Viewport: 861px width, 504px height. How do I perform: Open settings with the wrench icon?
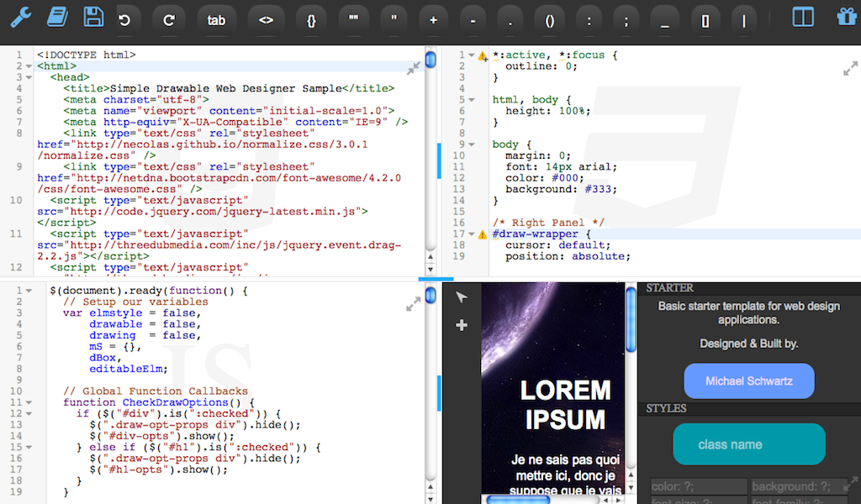click(21, 17)
